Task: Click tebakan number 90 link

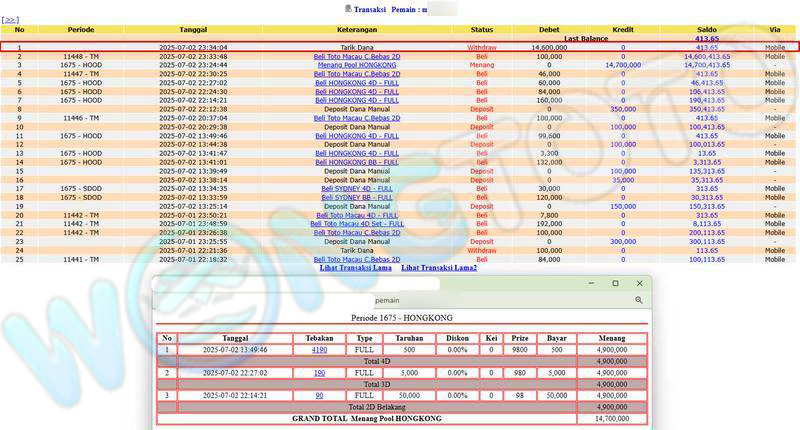Action: [x=319, y=395]
